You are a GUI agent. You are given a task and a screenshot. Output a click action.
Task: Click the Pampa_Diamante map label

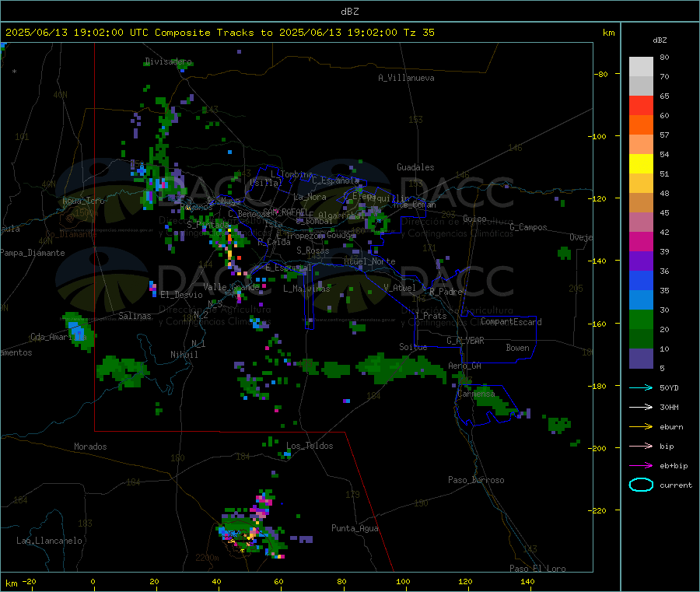tap(32, 253)
